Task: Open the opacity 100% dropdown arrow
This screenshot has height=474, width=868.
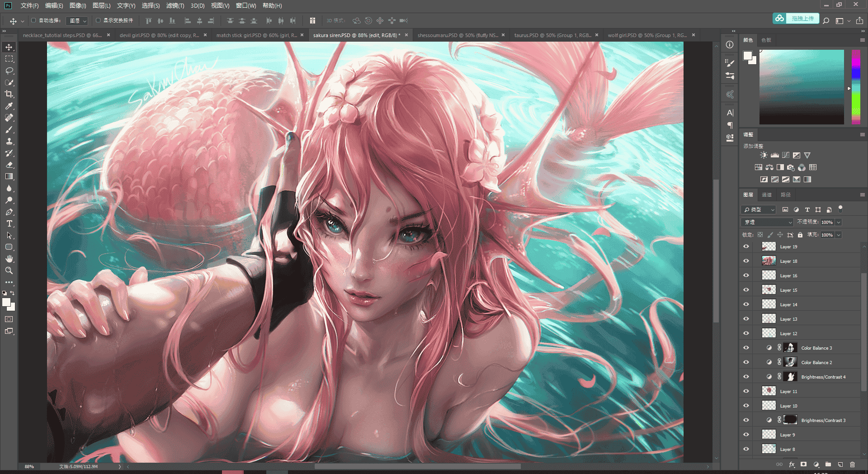Action: pyautogui.click(x=839, y=222)
